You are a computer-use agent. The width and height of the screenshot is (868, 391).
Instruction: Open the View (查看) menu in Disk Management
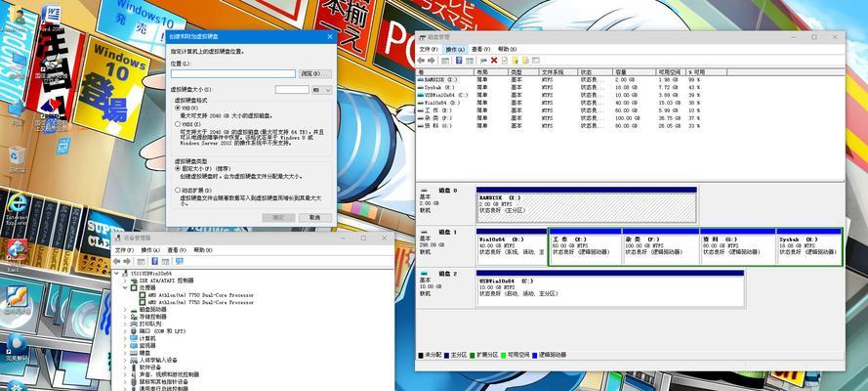pos(480,49)
